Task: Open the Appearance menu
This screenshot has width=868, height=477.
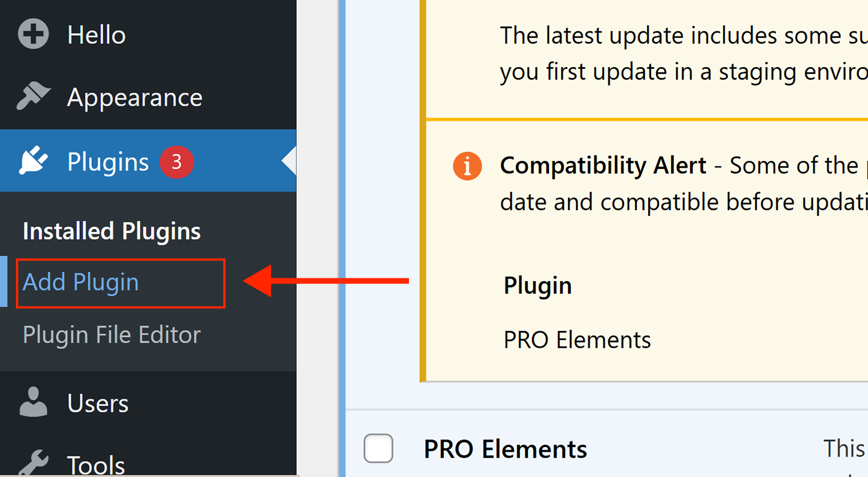Action: point(135,97)
